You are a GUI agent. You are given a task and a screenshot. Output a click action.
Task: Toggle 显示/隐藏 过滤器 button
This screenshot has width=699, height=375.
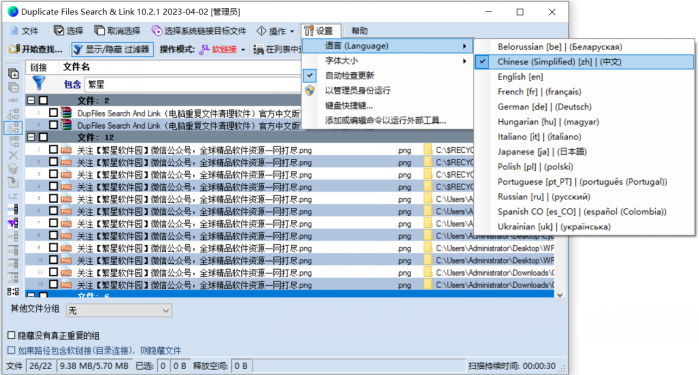click(x=112, y=49)
